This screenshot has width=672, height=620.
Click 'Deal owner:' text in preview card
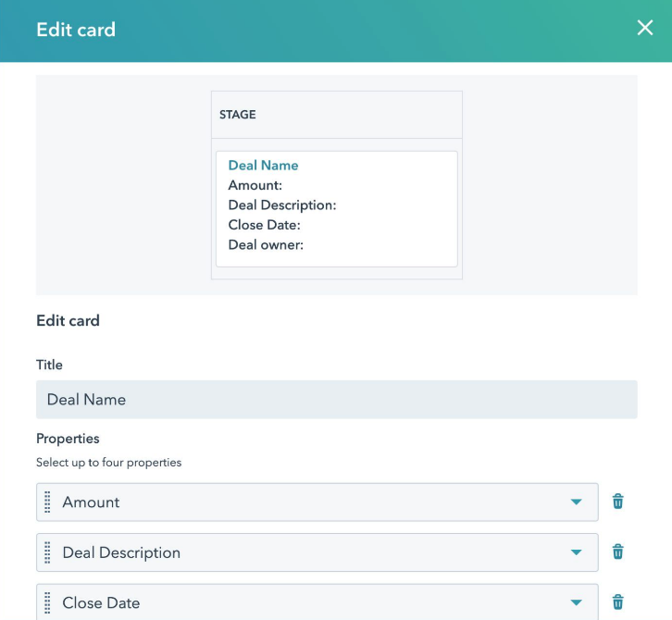[x=266, y=244]
